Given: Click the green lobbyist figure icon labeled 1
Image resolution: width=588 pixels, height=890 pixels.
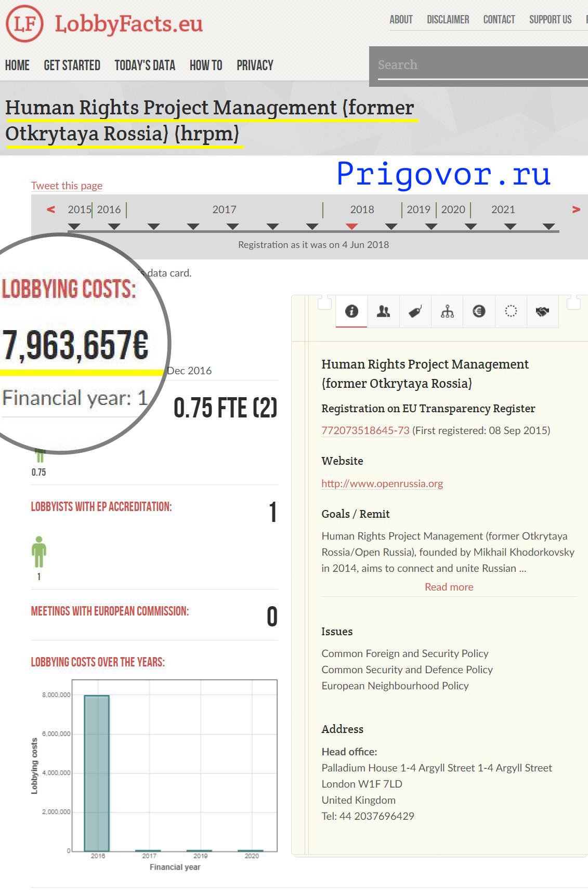Looking at the screenshot, I should click(39, 552).
